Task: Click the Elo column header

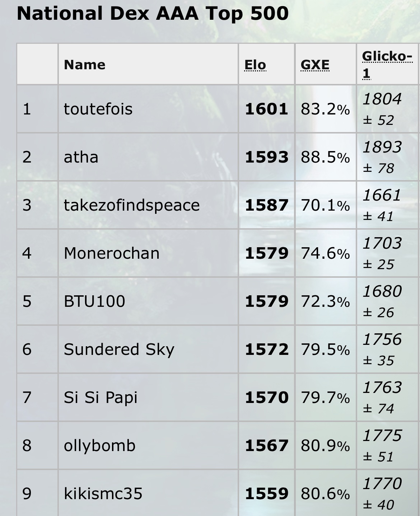Action: (255, 65)
